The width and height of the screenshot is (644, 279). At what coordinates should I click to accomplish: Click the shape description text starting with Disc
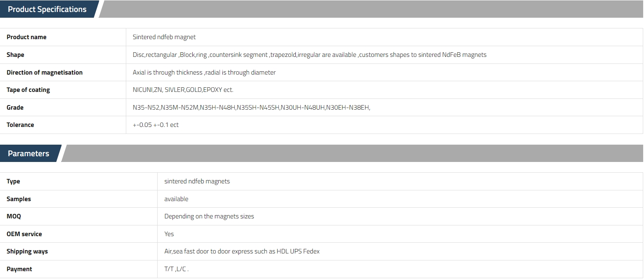(x=309, y=55)
